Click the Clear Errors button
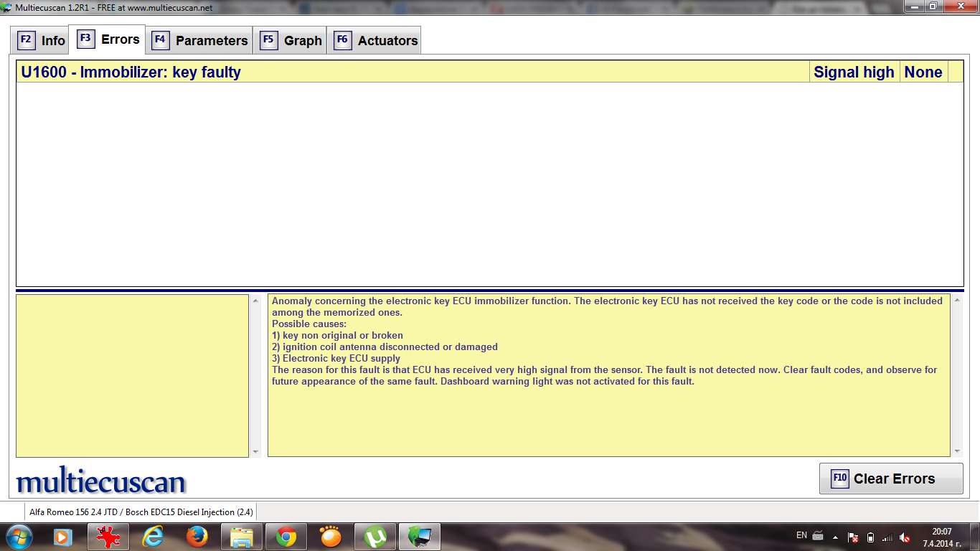The image size is (980, 551). 890,479
